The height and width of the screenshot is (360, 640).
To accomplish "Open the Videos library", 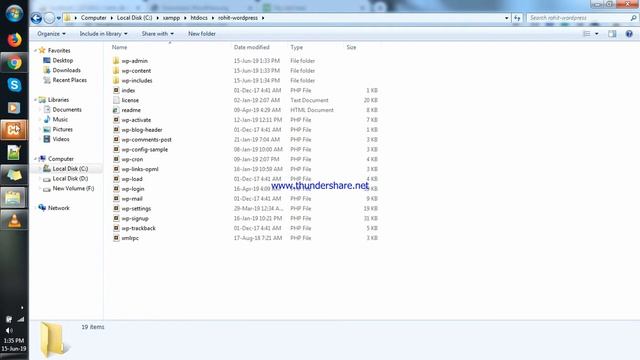I will (61, 139).
